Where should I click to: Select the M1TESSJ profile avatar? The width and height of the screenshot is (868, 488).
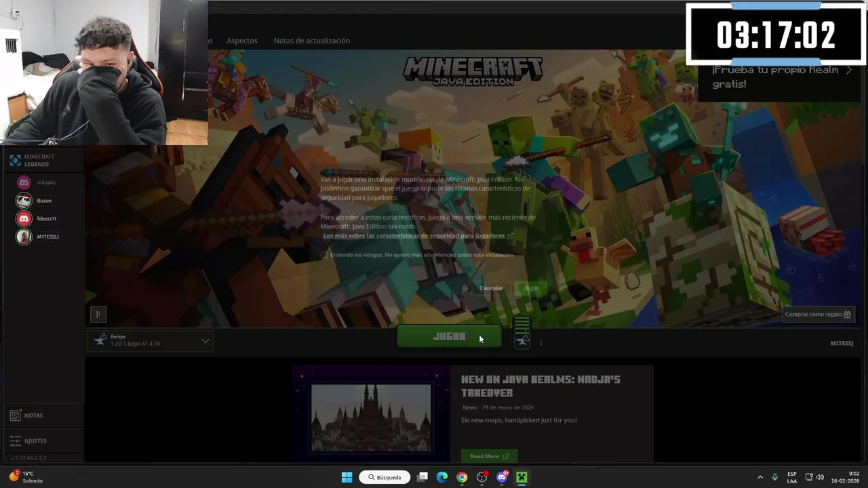tap(24, 237)
